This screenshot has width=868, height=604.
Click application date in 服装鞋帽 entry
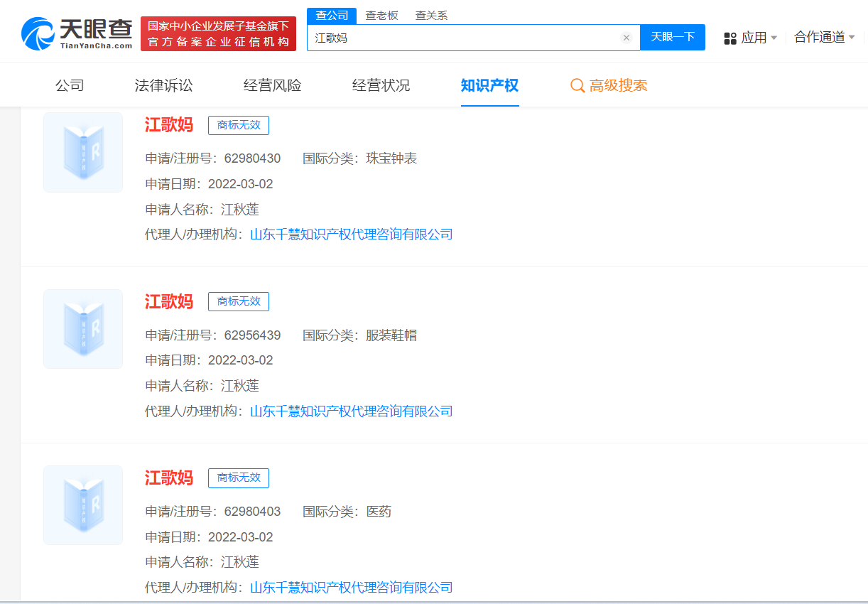click(240, 360)
